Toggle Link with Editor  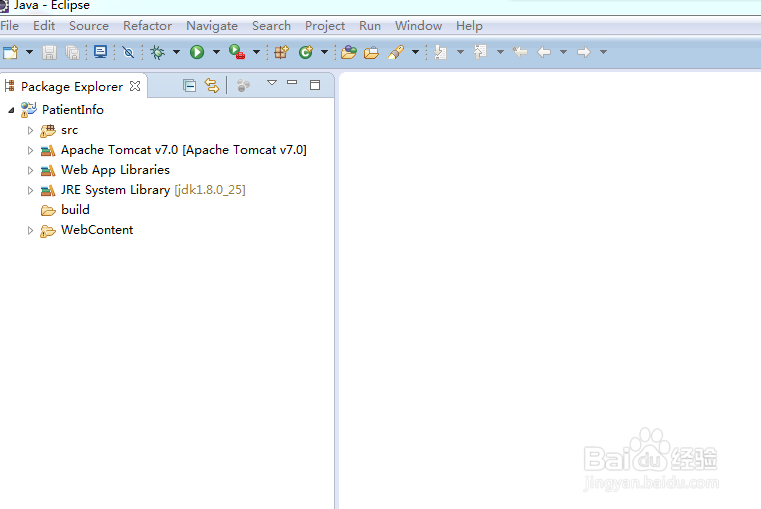pos(212,86)
